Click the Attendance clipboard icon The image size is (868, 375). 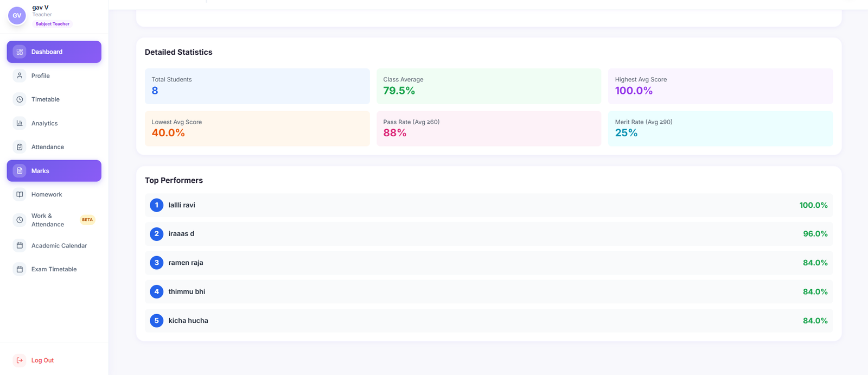point(20,147)
